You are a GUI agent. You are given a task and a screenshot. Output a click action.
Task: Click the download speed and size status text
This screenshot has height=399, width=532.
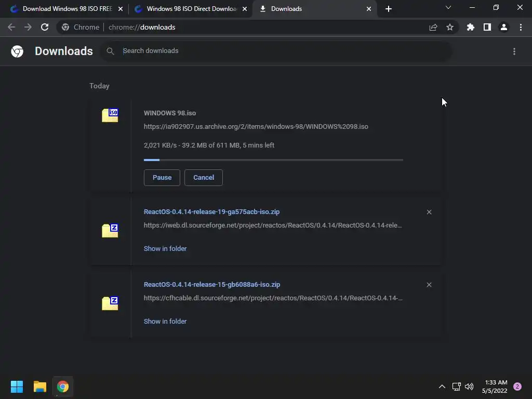pyautogui.click(x=209, y=145)
